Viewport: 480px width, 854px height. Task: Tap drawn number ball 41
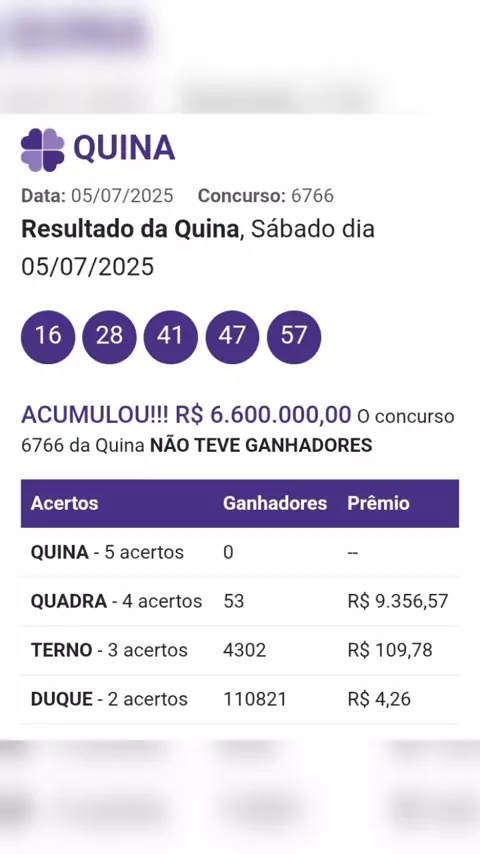[x=171, y=337]
